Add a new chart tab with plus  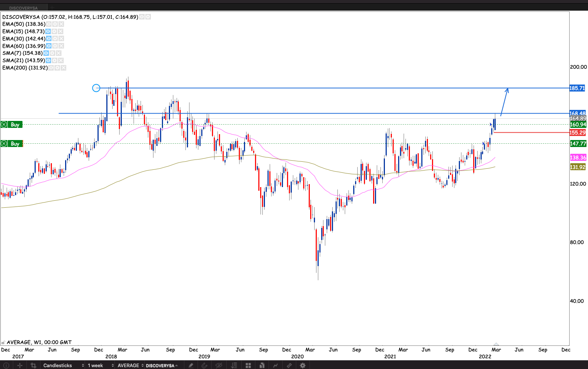[53, 7]
